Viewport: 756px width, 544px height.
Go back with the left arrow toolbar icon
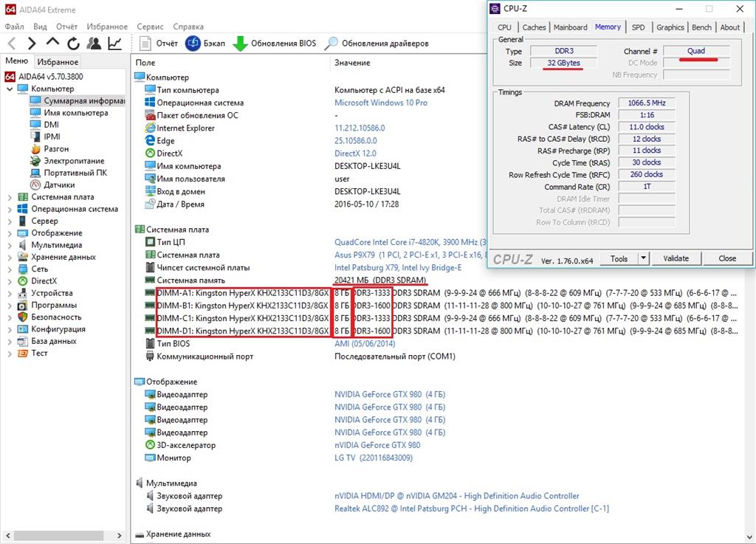click(x=13, y=44)
